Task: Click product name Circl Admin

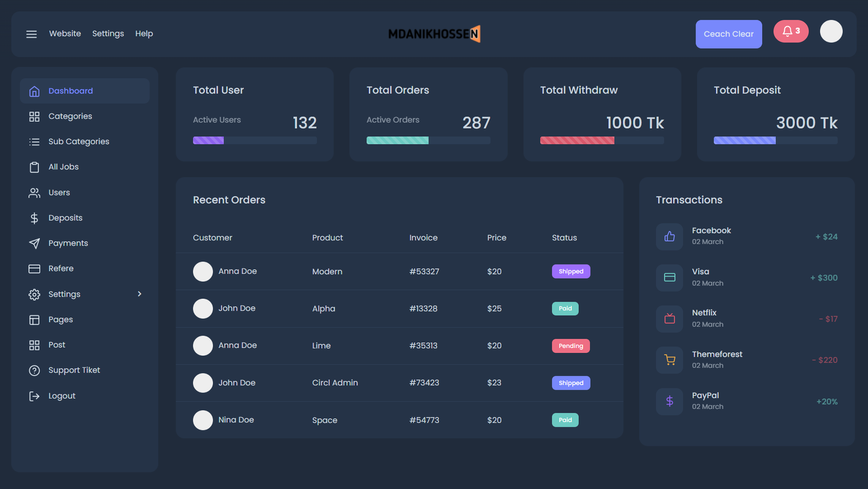Action: 335,383
